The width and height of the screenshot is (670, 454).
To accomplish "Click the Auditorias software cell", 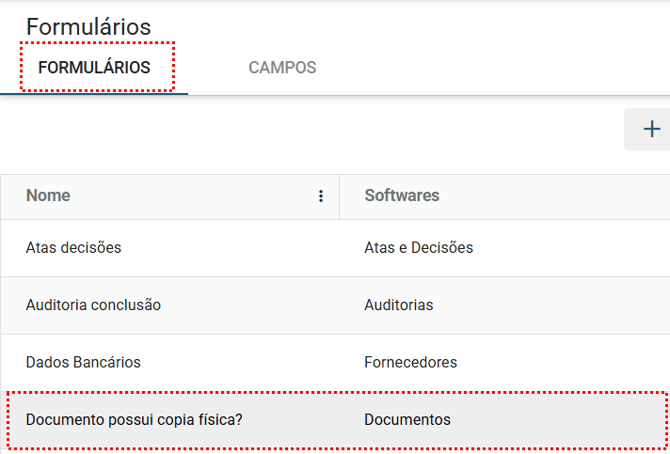I will pos(398,305).
